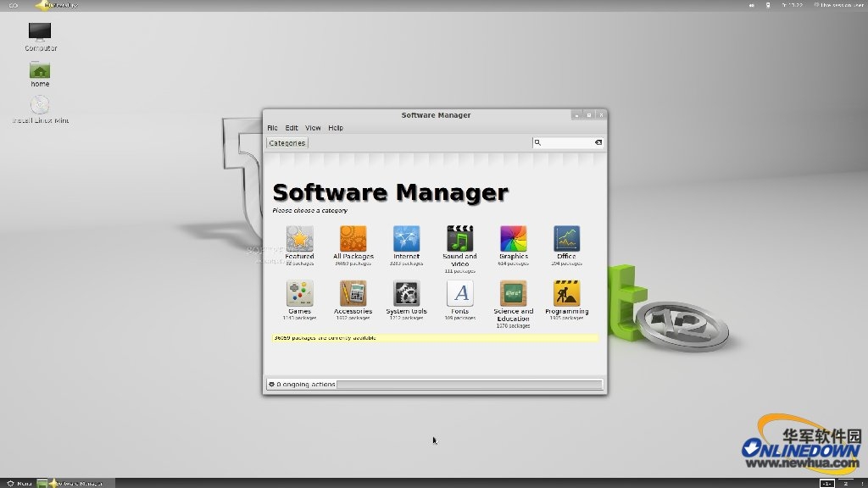
Task: Switch to workspace 2
Action: click(845, 483)
